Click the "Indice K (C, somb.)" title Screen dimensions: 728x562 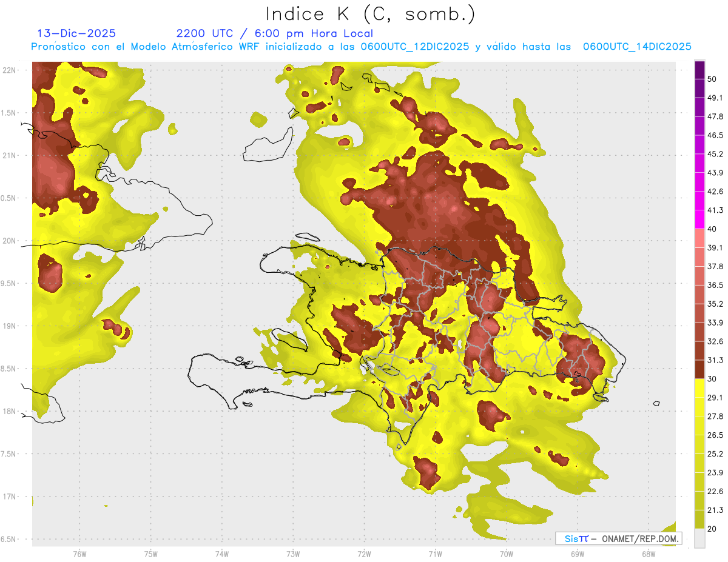[x=370, y=13]
